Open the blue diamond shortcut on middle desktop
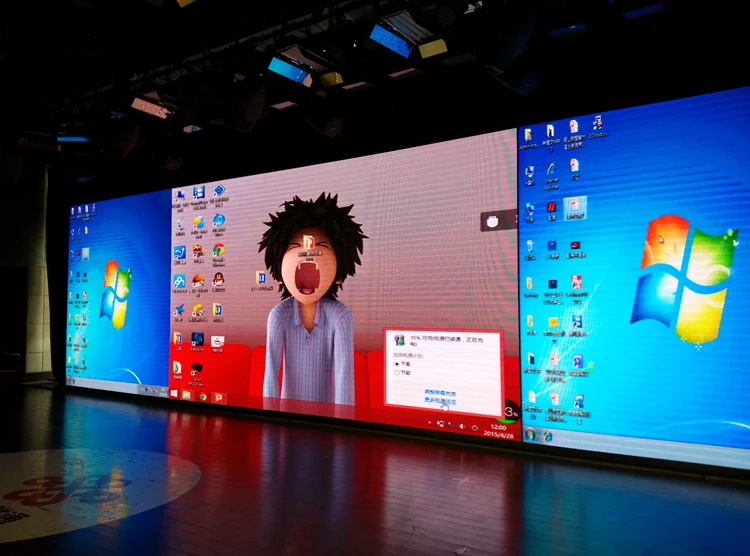750x556 pixels. point(219,190)
